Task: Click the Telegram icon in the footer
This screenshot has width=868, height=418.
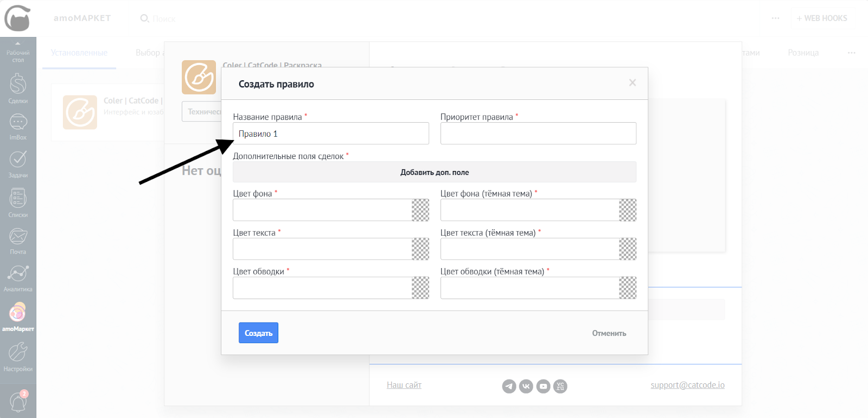Action: pos(509,386)
